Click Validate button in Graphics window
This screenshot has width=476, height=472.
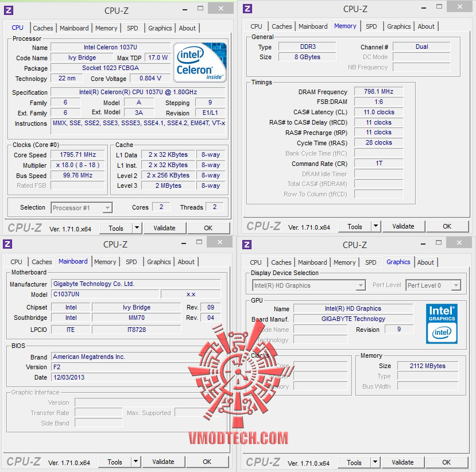[403, 462]
